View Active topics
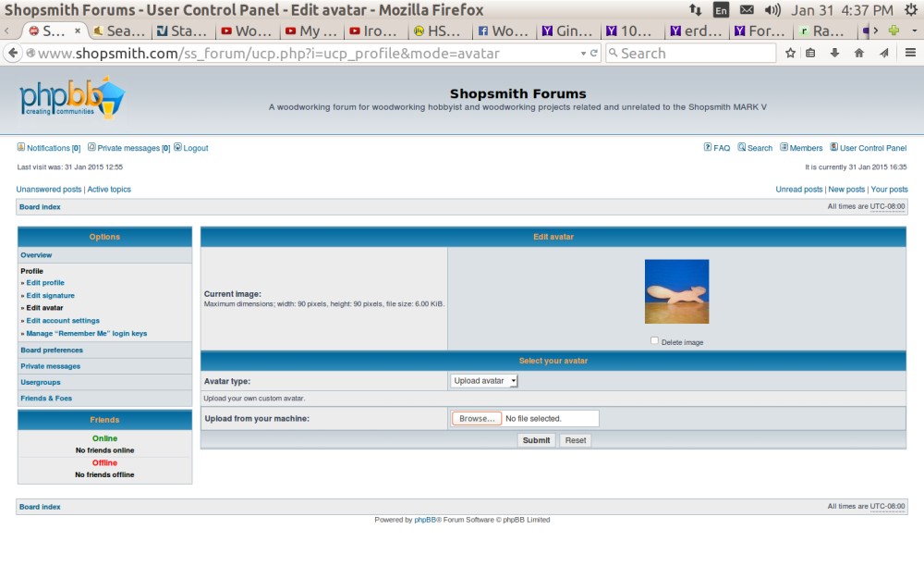 (109, 190)
